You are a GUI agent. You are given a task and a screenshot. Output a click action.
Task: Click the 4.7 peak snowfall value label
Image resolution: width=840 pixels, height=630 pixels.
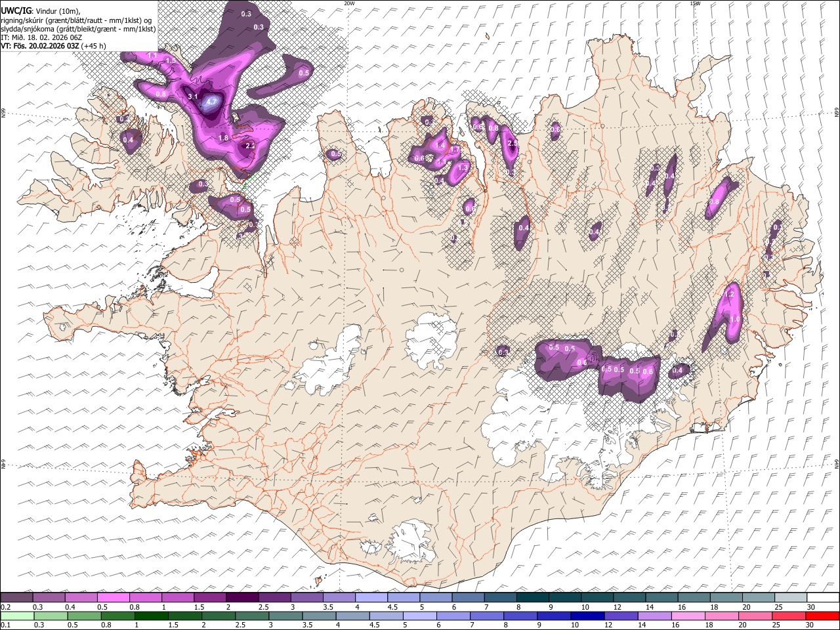[x=211, y=102]
